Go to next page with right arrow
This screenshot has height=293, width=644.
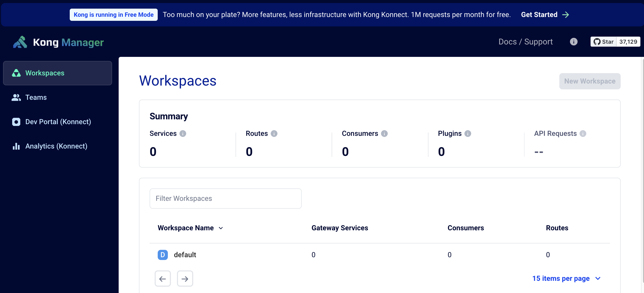185,279
